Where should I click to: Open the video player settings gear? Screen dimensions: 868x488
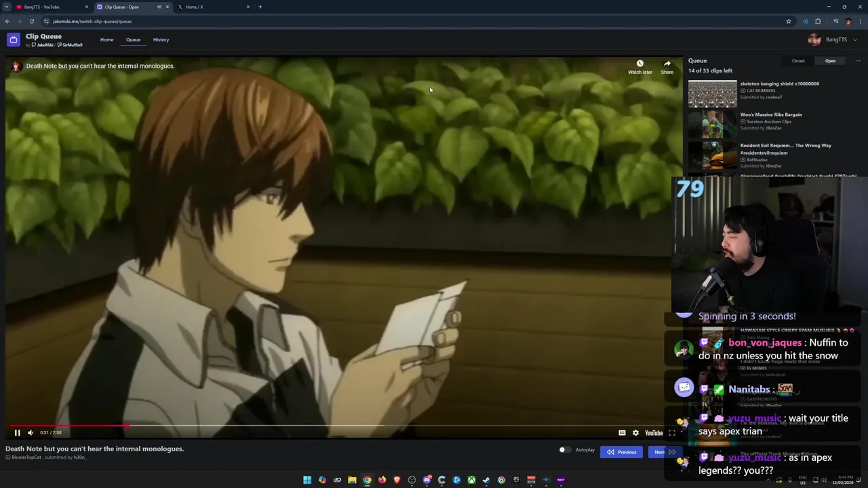pyautogui.click(x=635, y=432)
